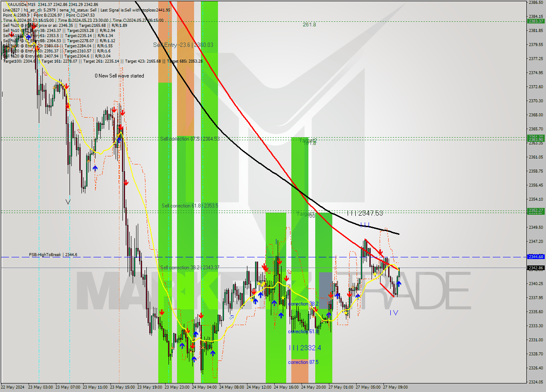Click the '261.8' Fibonacci level label

coord(309,25)
